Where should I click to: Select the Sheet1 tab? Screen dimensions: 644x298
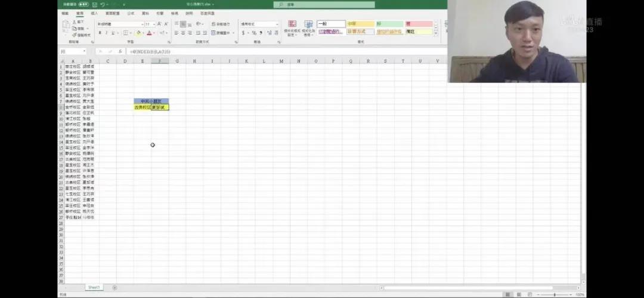(x=94, y=287)
